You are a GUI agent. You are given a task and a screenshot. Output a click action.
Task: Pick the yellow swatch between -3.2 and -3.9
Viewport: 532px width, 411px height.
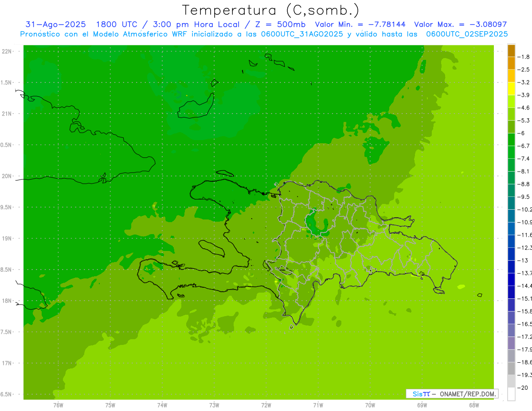pos(511,89)
